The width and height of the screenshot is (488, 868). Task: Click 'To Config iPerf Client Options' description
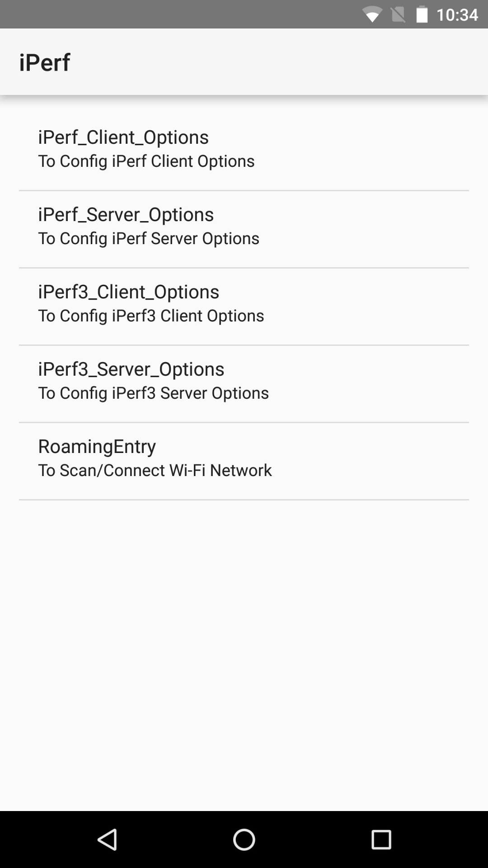click(x=146, y=161)
